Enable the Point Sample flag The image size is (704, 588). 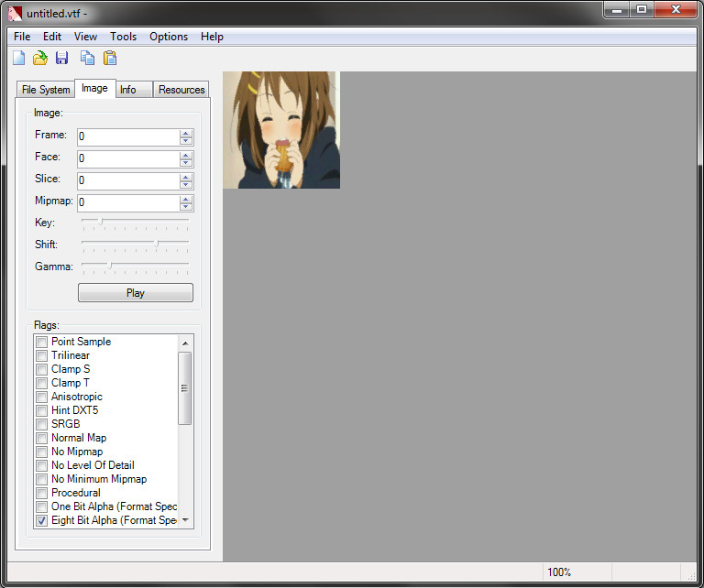pos(42,342)
